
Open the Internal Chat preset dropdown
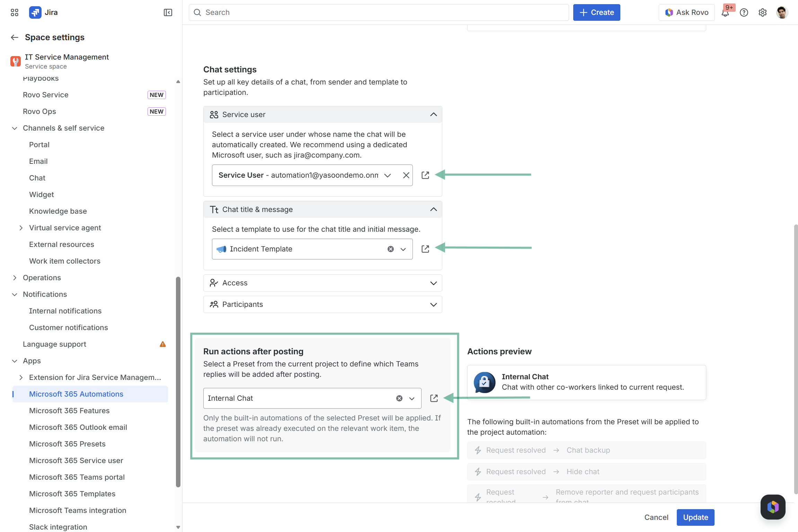[x=412, y=398]
